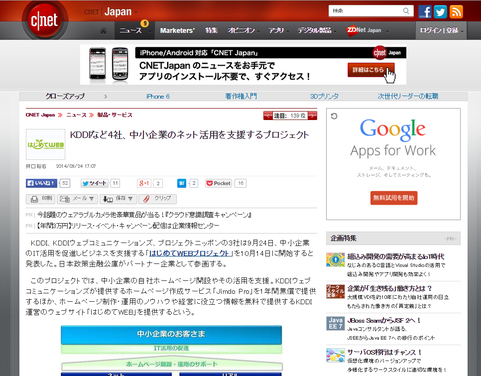Click the Hatena bookmark B! icon
Image resolution: width=481 pixels, height=376 pixels.
(182, 183)
